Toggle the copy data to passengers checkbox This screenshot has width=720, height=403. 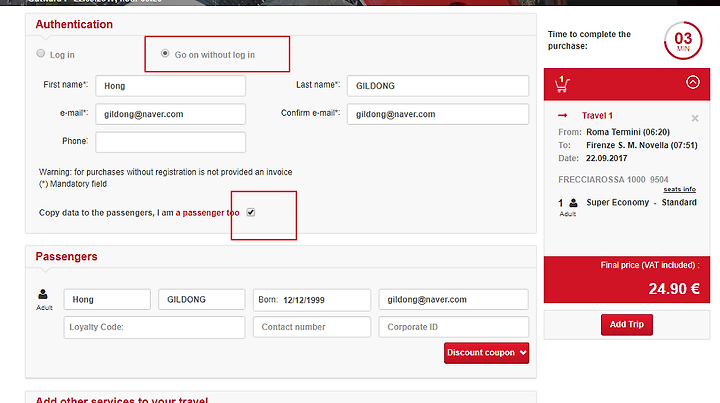pos(251,213)
